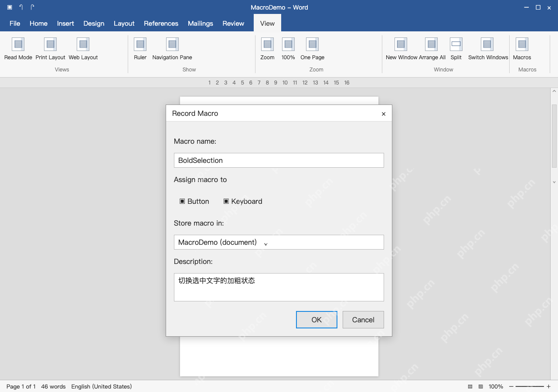Screen dimensions: 558x392
Task: Expand the Store macro in dropdown
Action: tap(279, 242)
